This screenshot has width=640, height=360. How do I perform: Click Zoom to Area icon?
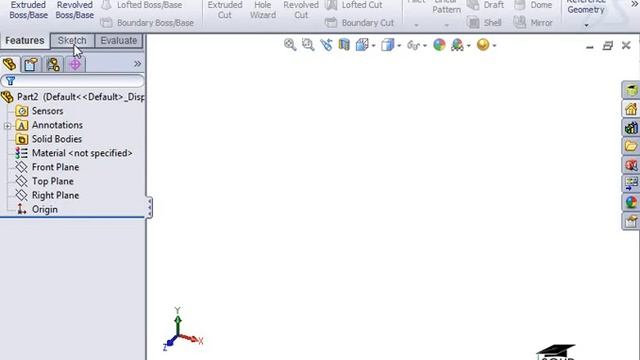point(308,44)
